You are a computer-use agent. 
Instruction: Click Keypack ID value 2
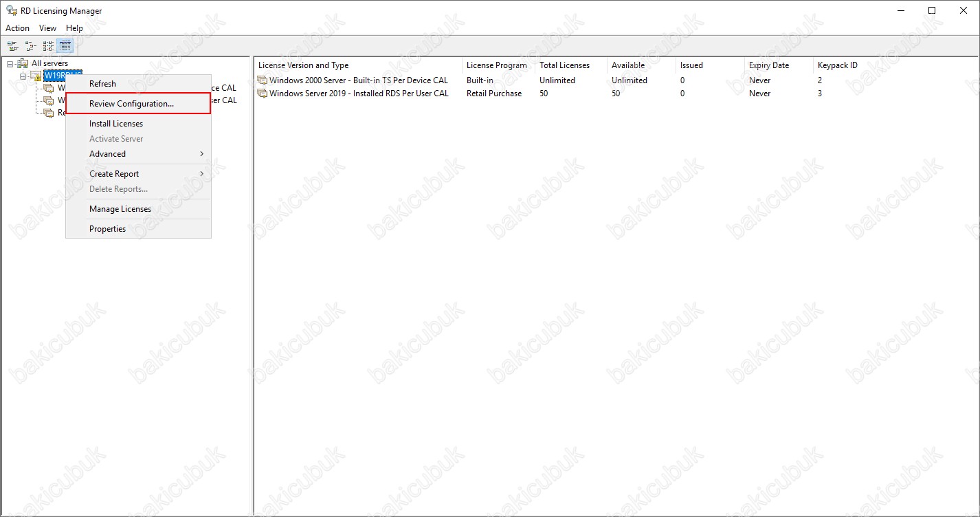(x=820, y=80)
